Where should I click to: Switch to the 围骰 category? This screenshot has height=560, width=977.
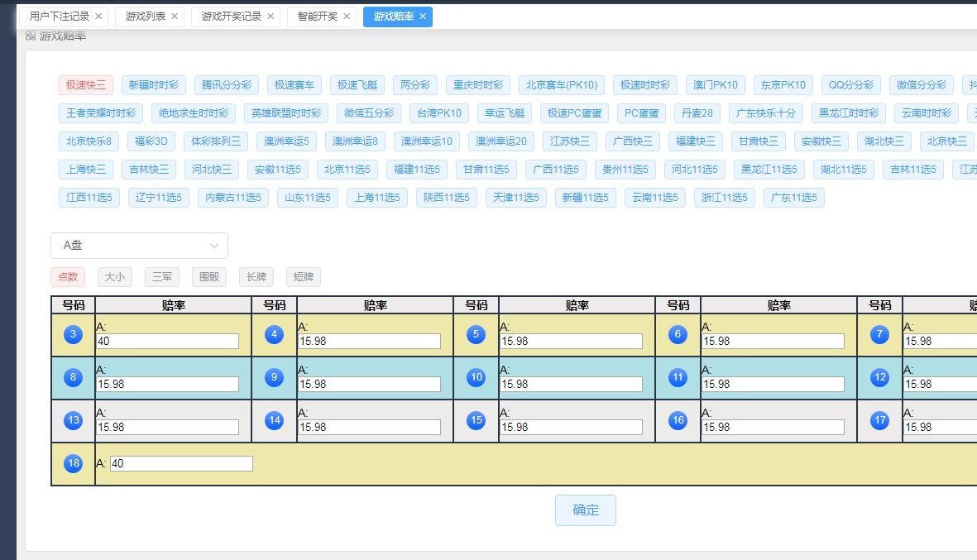point(208,277)
